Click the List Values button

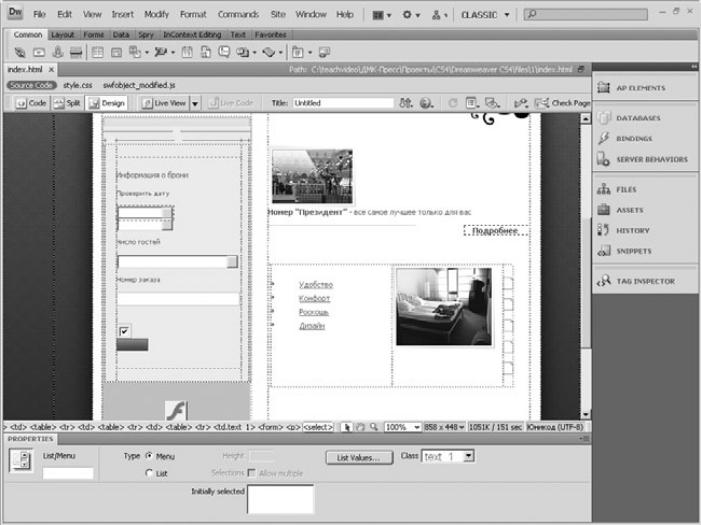[359, 457]
